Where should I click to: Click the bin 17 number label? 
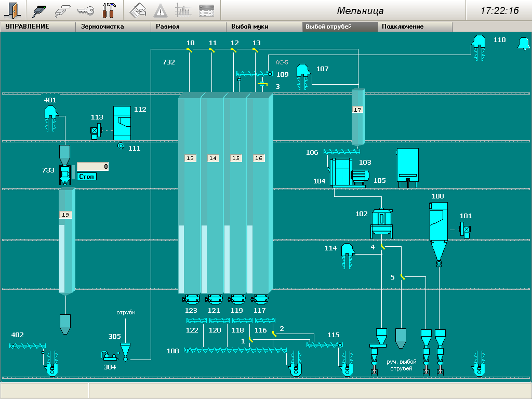pyautogui.click(x=357, y=110)
